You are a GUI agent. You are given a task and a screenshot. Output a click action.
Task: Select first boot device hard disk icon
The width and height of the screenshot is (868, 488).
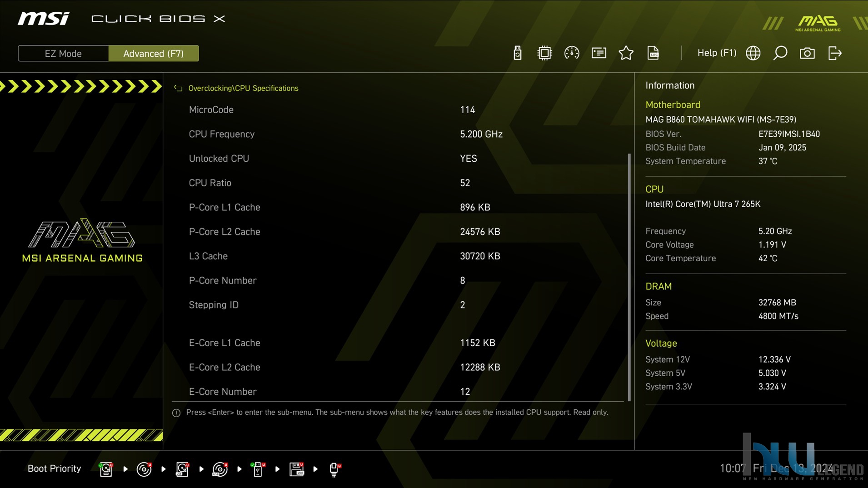coord(106,469)
